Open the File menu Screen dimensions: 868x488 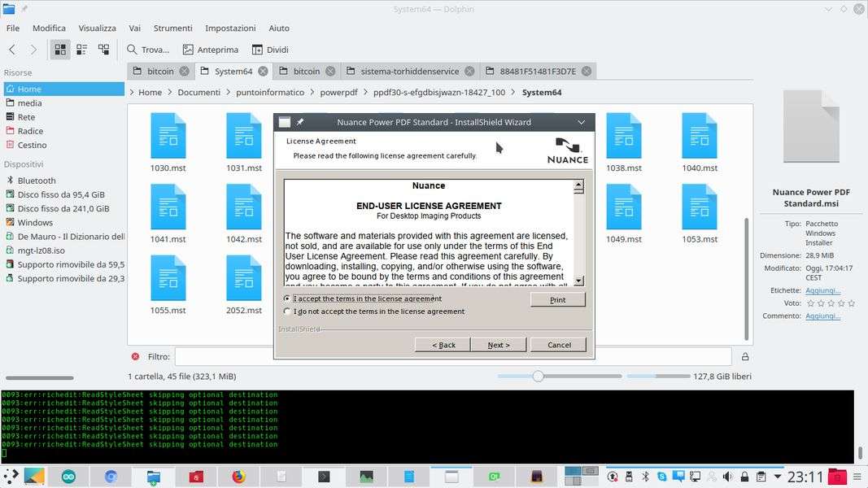click(x=13, y=28)
